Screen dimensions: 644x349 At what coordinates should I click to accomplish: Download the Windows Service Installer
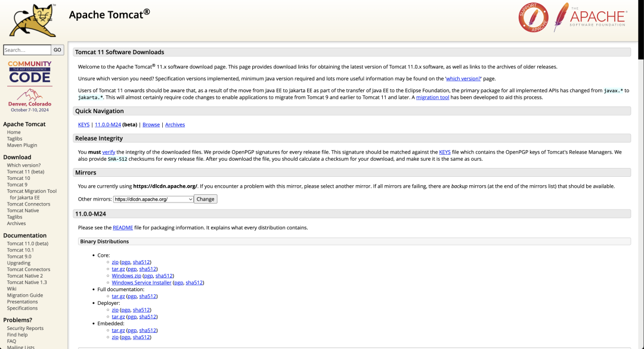tap(141, 282)
